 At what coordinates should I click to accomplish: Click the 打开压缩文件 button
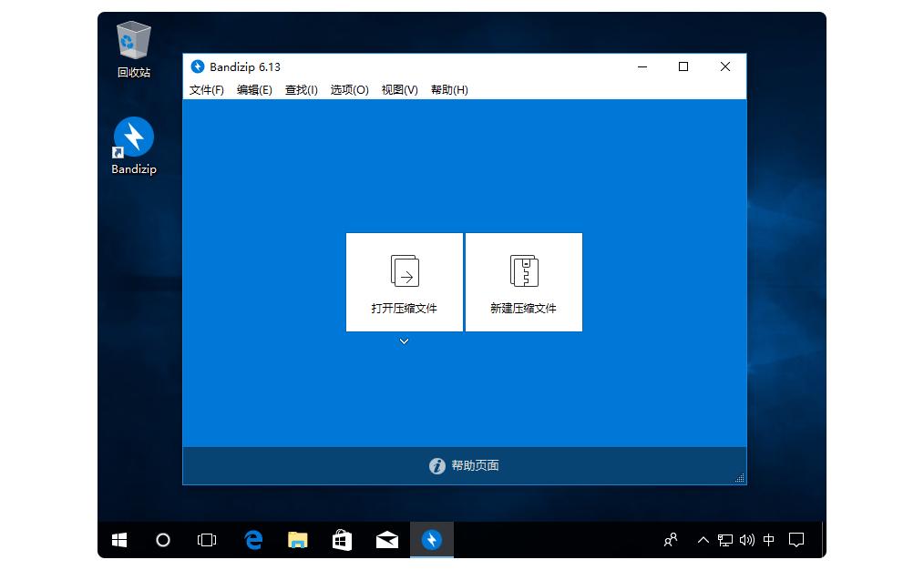pos(404,282)
